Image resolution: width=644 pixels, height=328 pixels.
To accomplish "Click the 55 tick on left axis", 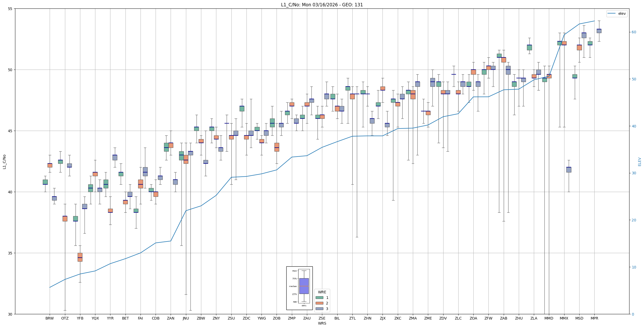I will click(x=10, y=9).
